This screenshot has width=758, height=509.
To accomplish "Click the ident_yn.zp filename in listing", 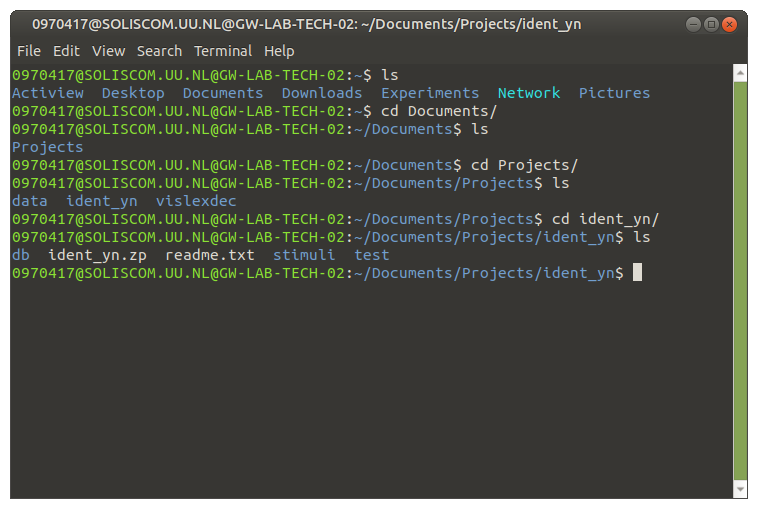I will [x=97, y=256].
